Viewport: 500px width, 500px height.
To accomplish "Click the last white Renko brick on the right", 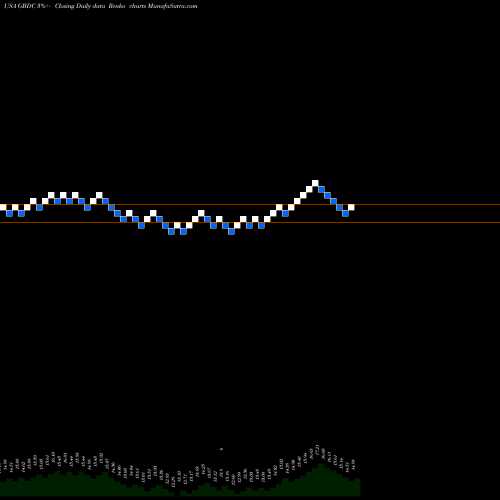I will point(351,207).
